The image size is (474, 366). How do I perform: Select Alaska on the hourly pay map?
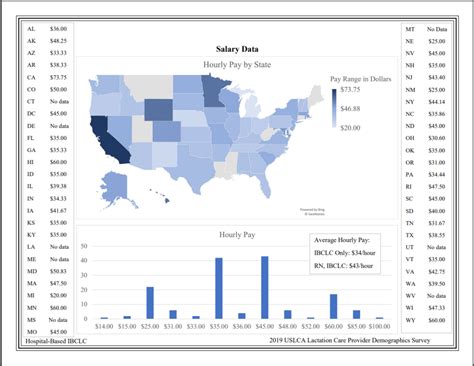coord(115,188)
